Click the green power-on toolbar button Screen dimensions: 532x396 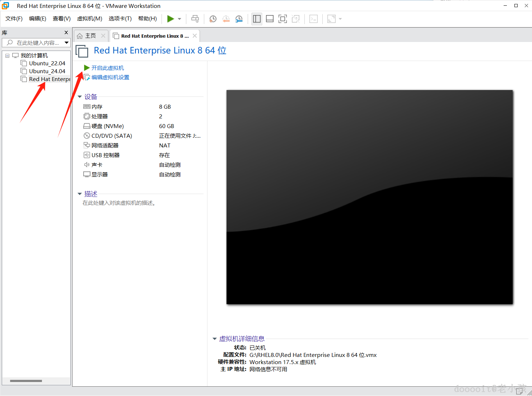171,19
